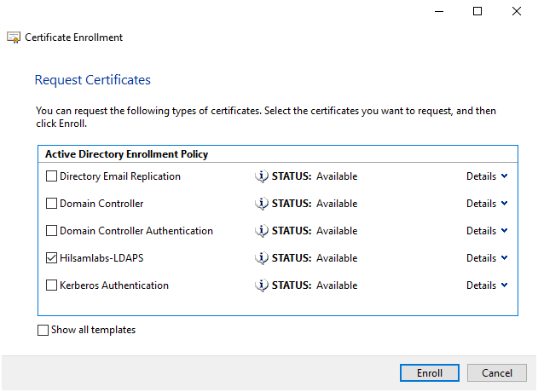Expand Details for Hilsamlabs-LDAPS

(x=487, y=258)
